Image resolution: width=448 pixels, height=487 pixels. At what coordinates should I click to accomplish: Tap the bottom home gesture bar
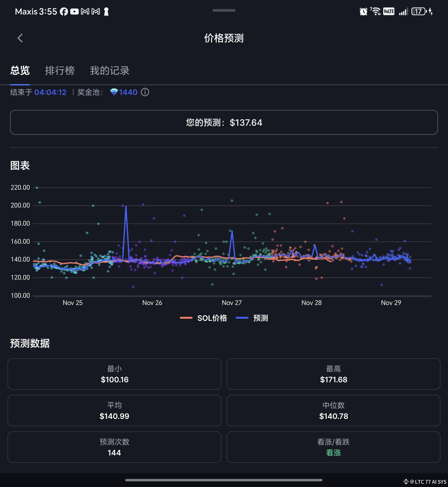pyautogui.click(x=224, y=480)
